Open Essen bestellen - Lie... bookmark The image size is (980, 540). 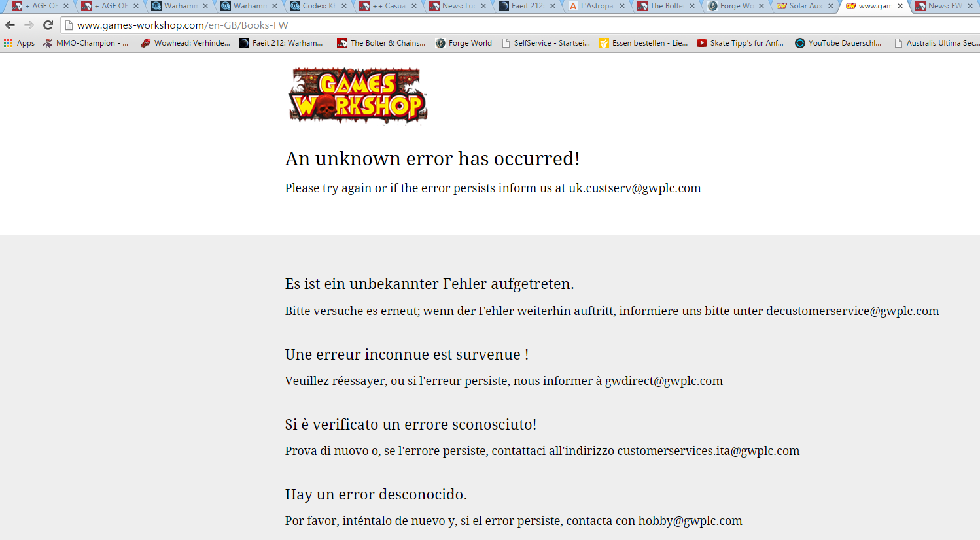(x=644, y=43)
